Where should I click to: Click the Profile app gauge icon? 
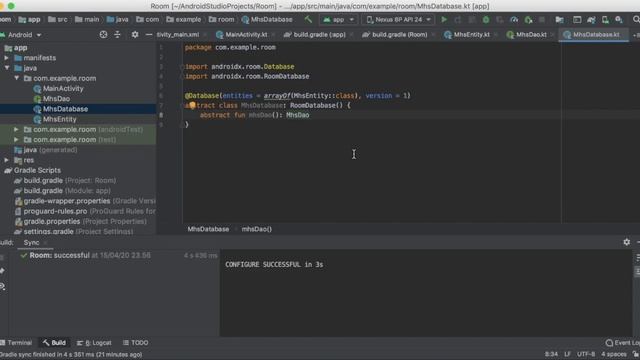click(x=514, y=19)
